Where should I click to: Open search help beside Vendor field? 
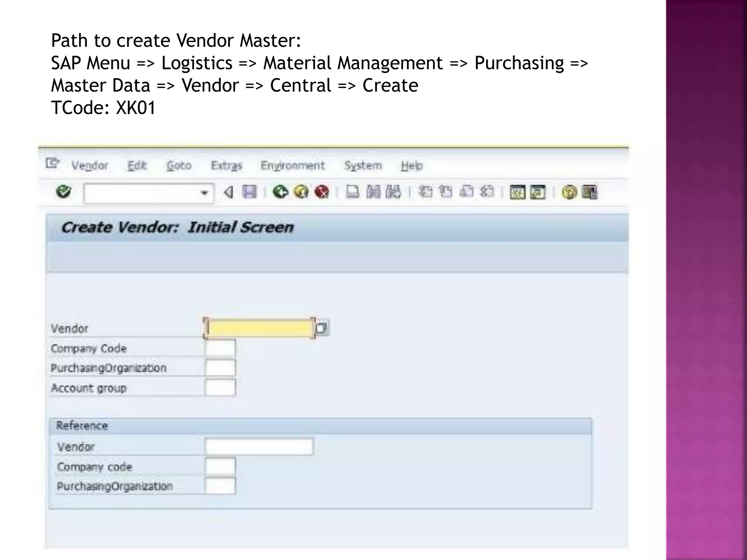tap(321, 328)
